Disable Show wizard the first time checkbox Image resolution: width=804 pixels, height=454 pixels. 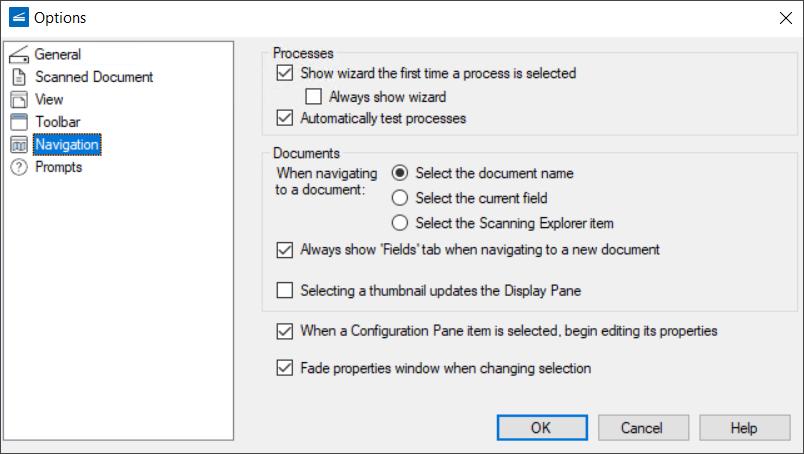[284, 73]
